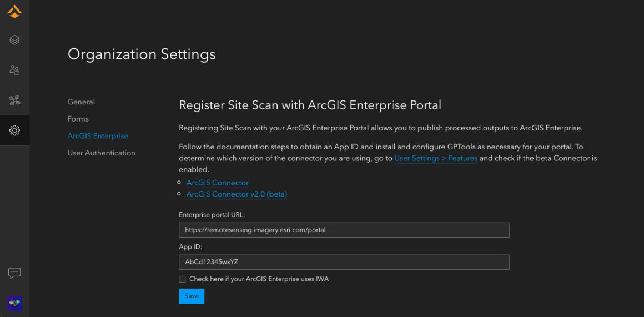Open the Projects layers icon in sidebar

click(x=14, y=40)
